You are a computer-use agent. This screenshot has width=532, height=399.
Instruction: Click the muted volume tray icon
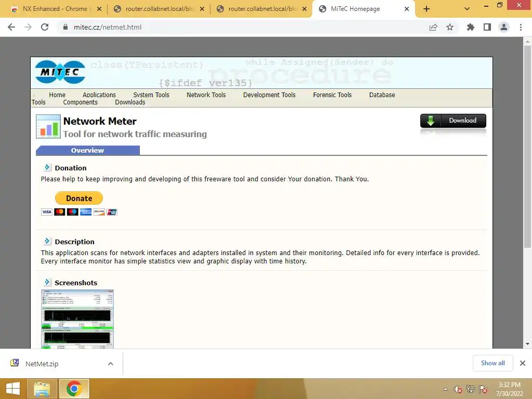click(x=458, y=389)
